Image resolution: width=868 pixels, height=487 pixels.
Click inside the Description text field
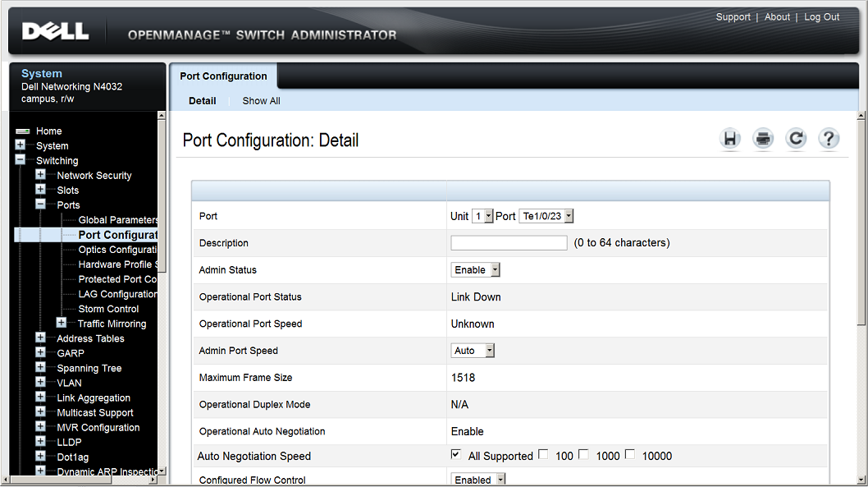[x=509, y=242]
